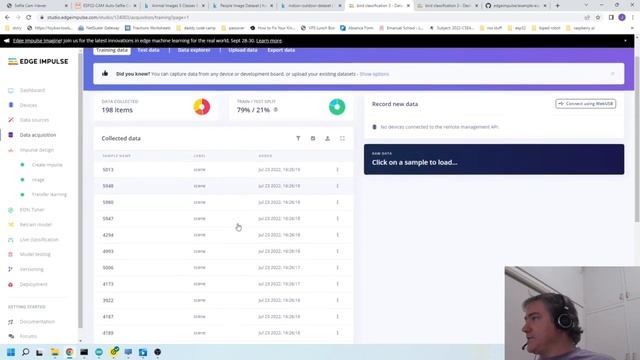Bookmark this page with the star icon
640x360 pixels.
598,18
